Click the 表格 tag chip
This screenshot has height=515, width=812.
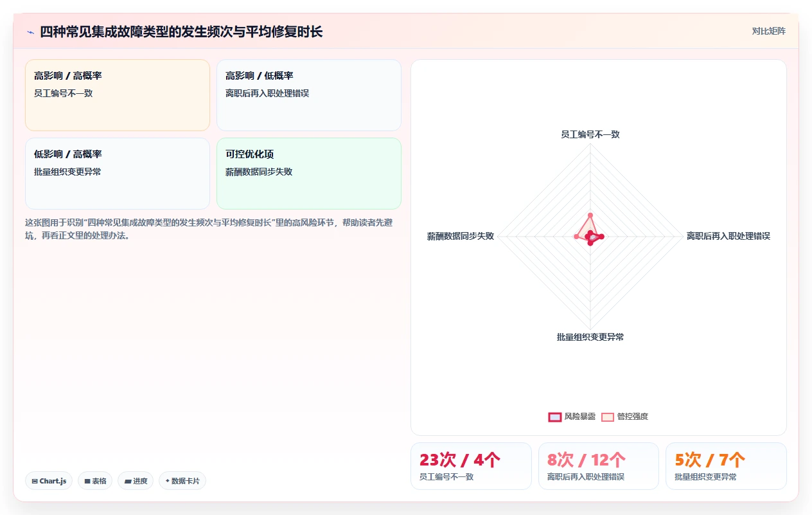[x=95, y=481]
